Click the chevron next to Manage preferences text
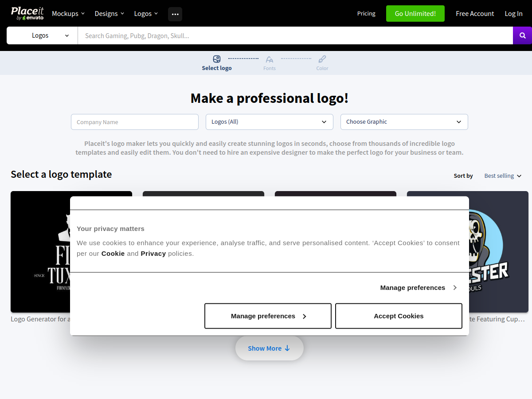 tap(455, 287)
